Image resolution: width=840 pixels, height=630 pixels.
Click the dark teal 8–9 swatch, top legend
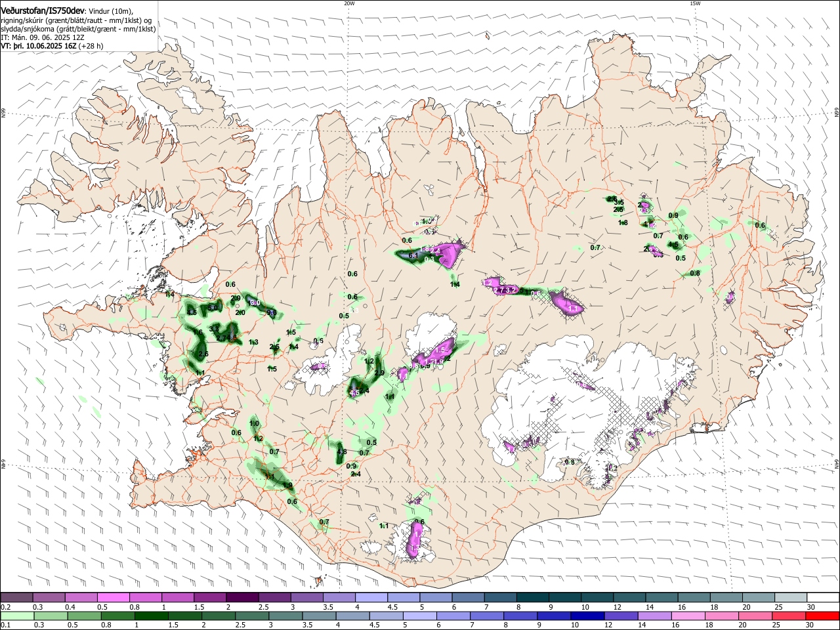[533, 598]
